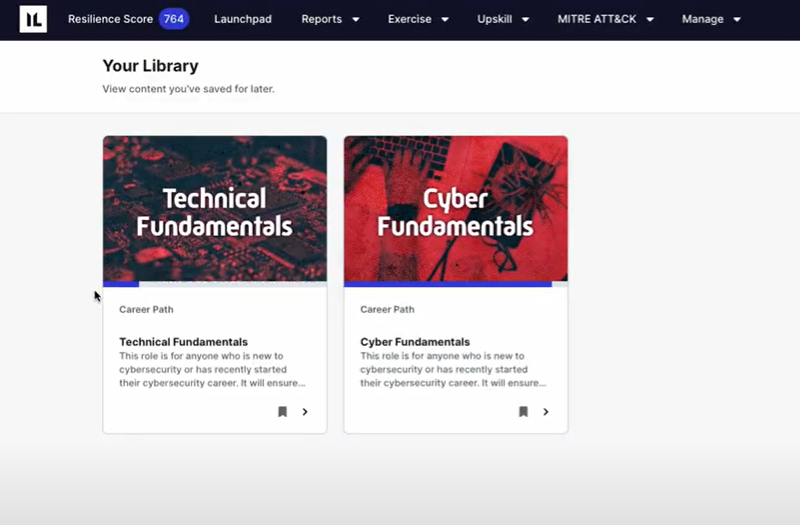Click the Your Library heading
Screen dimensions: 800x525
(151, 66)
